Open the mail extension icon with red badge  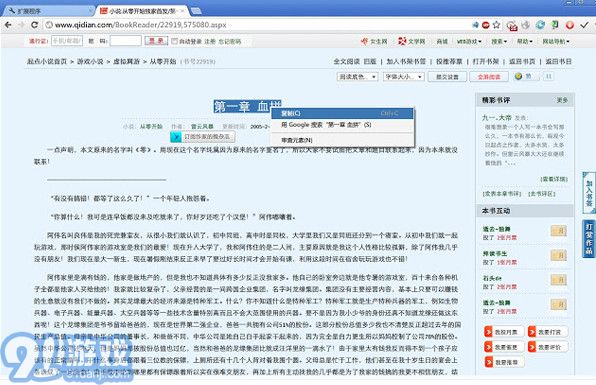tap(512, 25)
